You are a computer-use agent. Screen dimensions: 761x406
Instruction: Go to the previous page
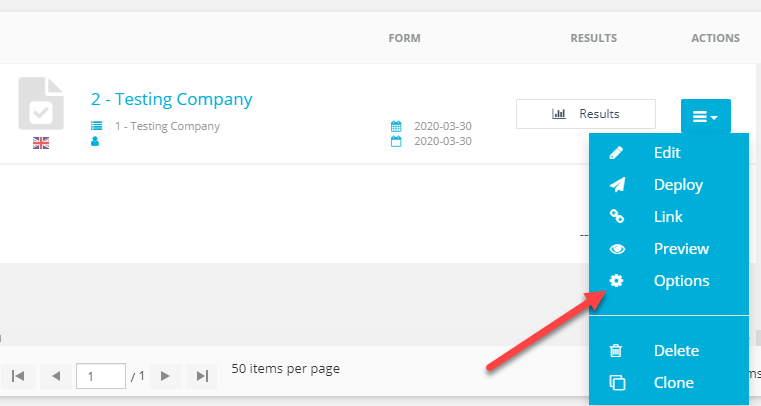[56, 376]
